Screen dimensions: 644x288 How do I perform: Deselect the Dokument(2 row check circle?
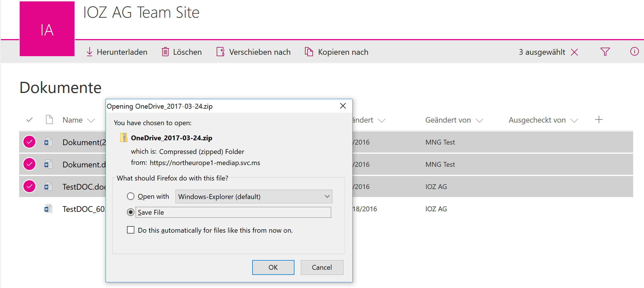[29, 142]
